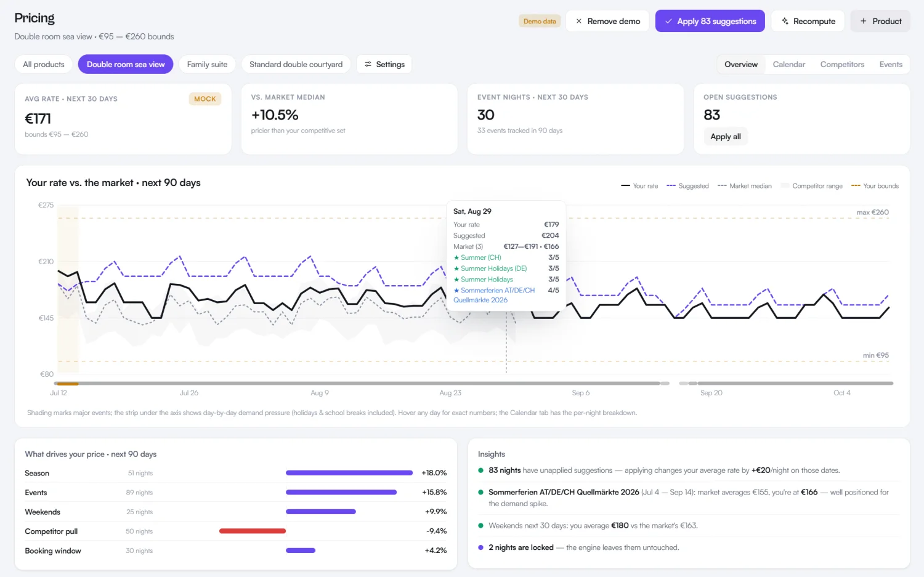Screen dimensions: 924x577
Task: Click the checkmark icon in Apply 83 suggestions
Action: click(668, 21)
